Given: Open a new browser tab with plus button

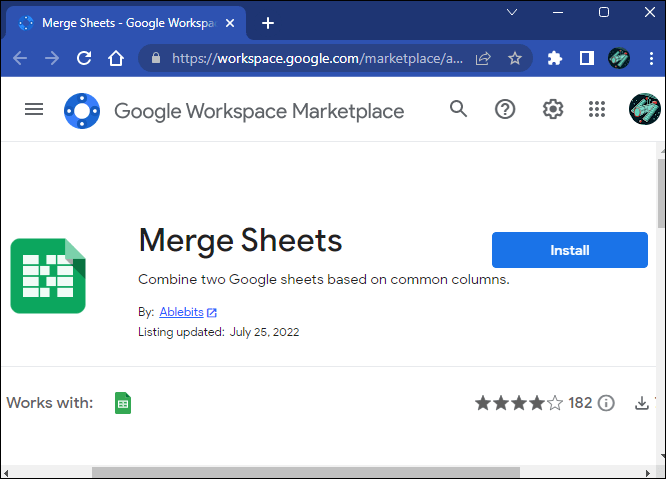Looking at the screenshot, I should coord(267,23).
